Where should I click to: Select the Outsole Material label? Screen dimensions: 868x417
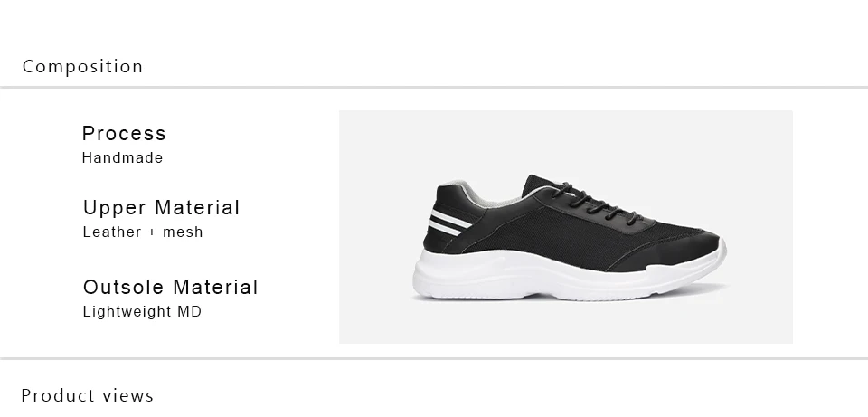tap(171, 288)
